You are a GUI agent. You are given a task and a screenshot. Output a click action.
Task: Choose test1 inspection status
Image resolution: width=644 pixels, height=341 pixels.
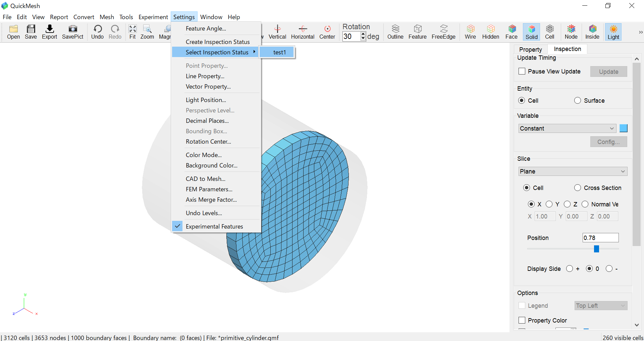(x=277, y=52)
